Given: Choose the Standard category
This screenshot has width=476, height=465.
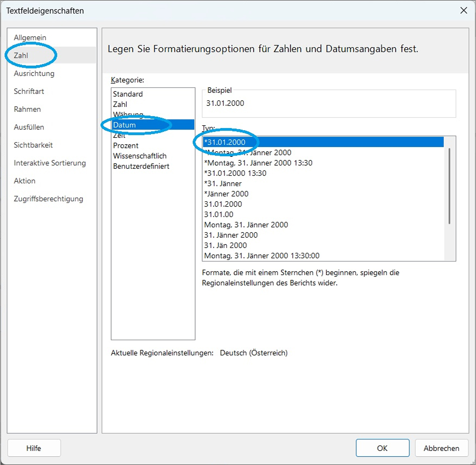Looking at the screenshot, I should coord(127,94).
